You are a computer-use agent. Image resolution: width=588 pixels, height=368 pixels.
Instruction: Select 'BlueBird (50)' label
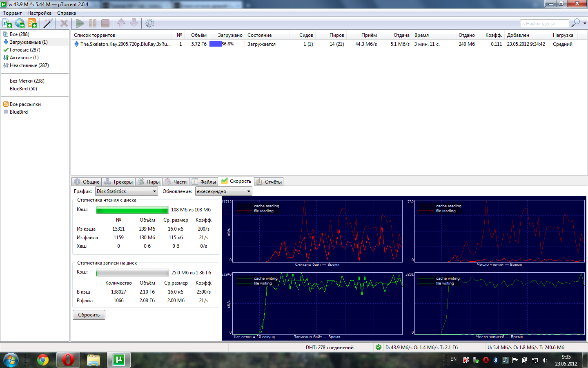[23, 89]
